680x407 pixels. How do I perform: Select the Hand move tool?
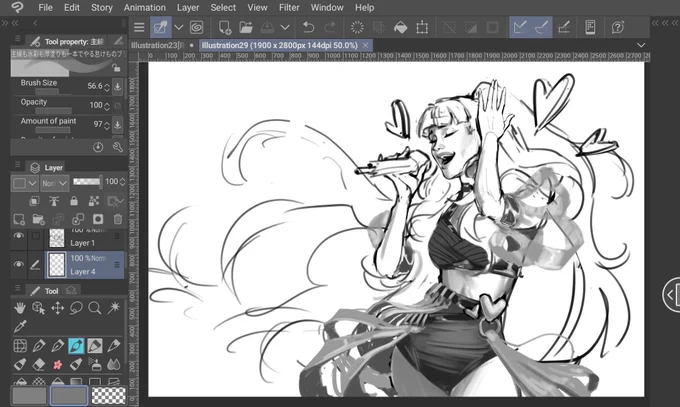tap(20, 308)
